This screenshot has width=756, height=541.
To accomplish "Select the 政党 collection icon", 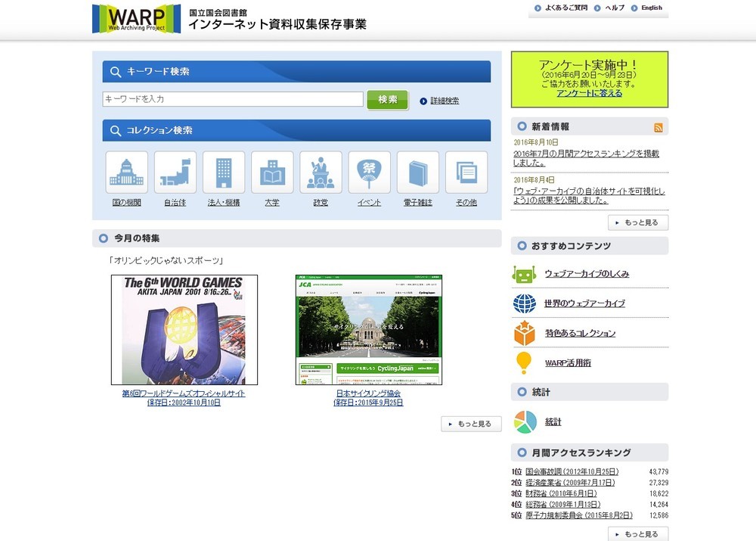I will [321, 173].
